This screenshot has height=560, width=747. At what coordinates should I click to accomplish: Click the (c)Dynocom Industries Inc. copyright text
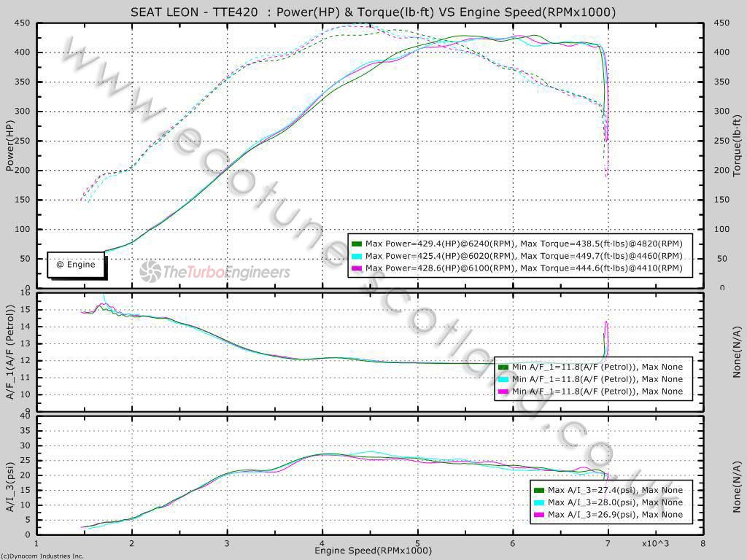click(42, 556)
